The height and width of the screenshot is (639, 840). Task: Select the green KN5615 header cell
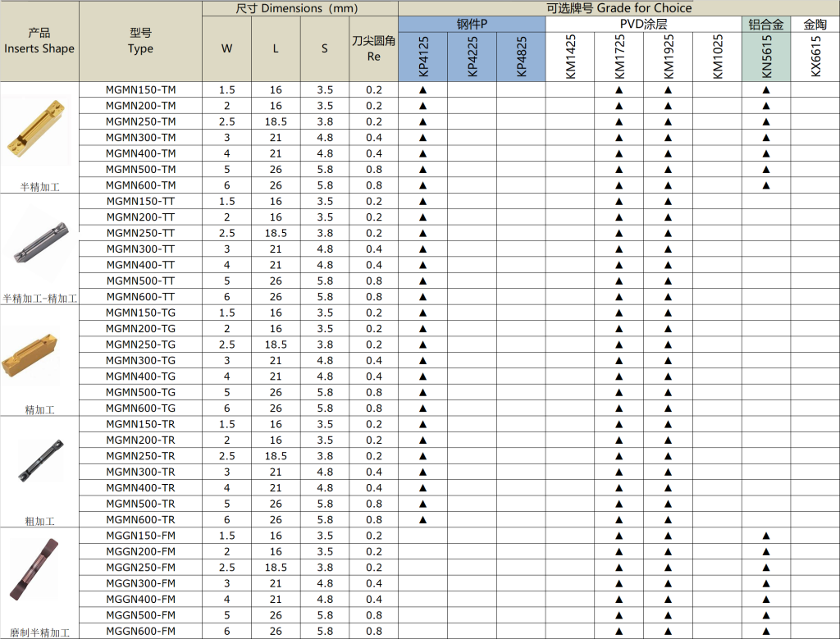(766, 57)
